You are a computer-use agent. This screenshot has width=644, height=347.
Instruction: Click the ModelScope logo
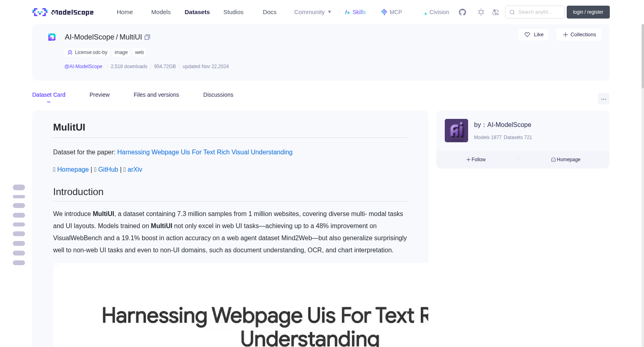coord(63,12)
